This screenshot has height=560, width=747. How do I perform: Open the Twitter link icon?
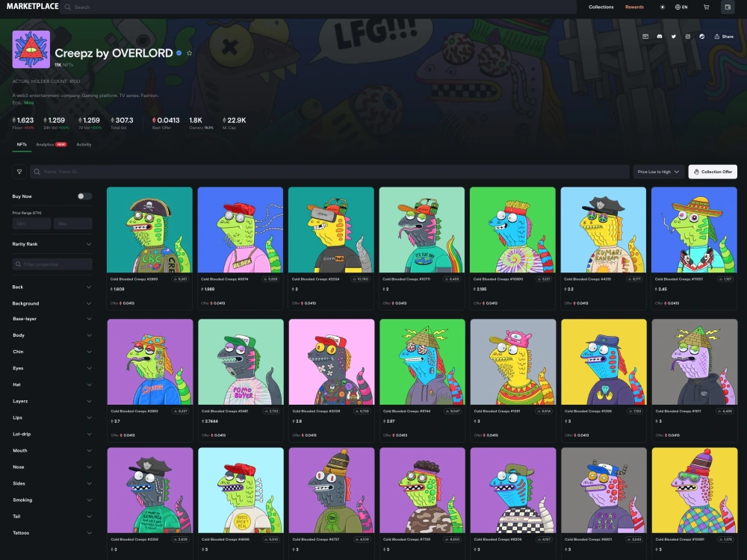pos(674,37)
